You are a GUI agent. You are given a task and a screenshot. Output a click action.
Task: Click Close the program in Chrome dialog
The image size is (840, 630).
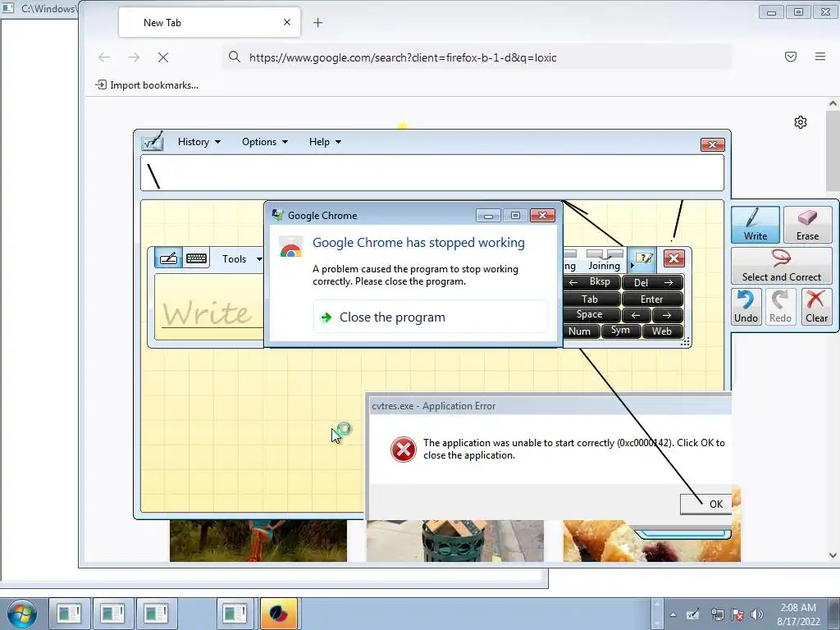coord(430,317)
